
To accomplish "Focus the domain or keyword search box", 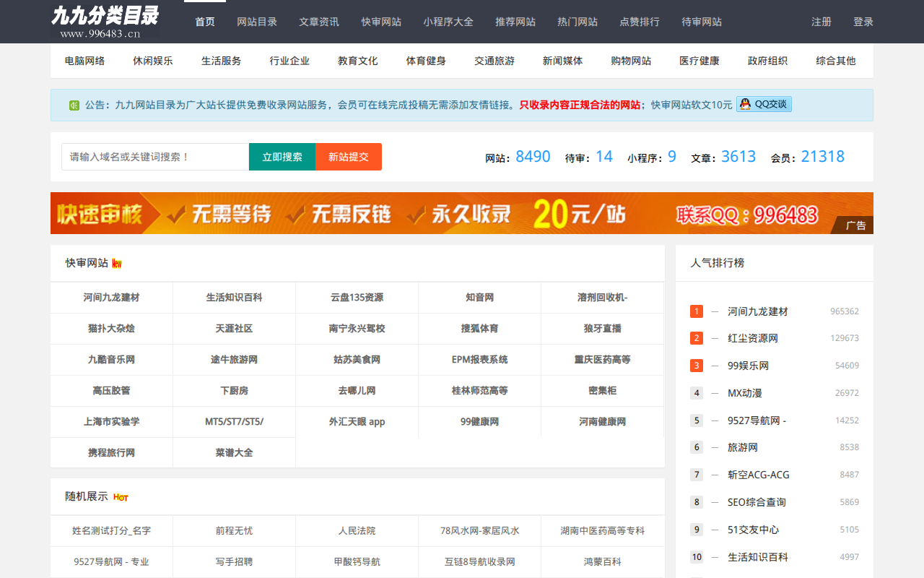I will click(155, 157).
